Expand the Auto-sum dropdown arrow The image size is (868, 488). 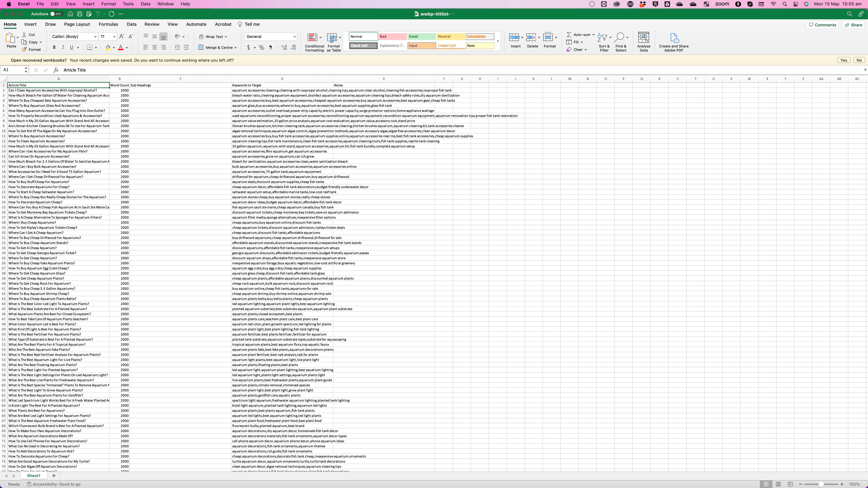pyautogui.click(x=593, y=35)
